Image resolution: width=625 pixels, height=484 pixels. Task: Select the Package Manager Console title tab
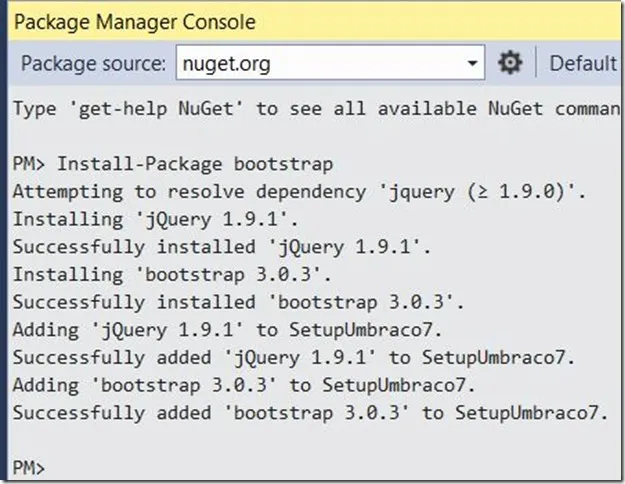pos(134,21)
